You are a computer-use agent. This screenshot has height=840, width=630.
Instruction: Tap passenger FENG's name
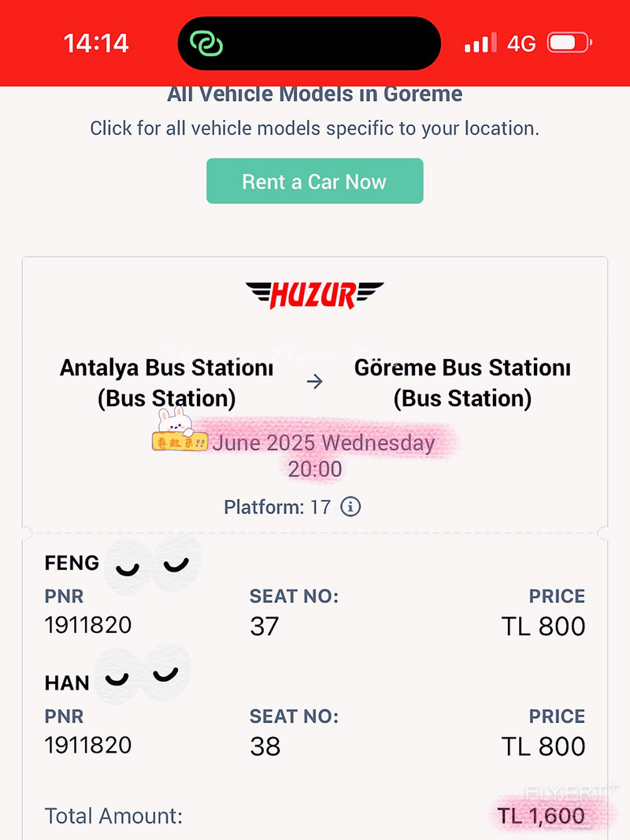(72, 563)
